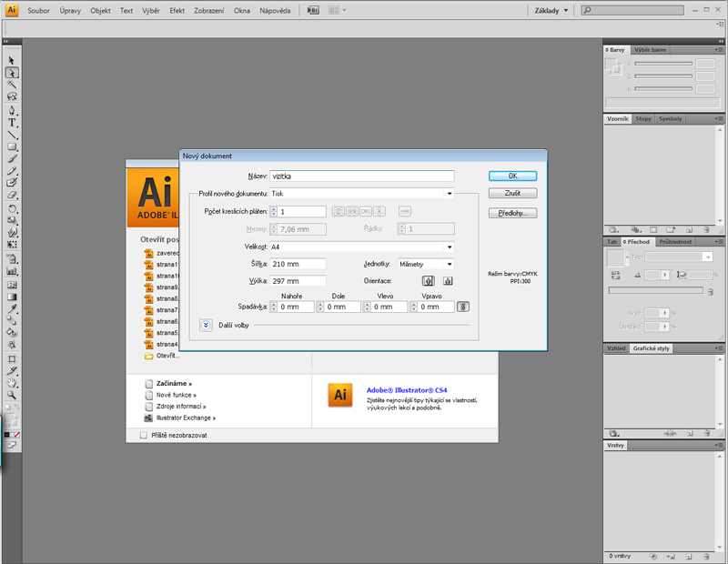
Task: Open the Objekt menu
Action: pos(100,11)
